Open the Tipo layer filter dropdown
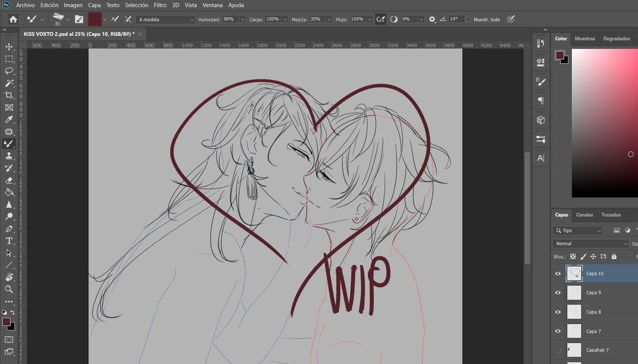The width and height of the screenshot is (638, 364). pos(578,231)
